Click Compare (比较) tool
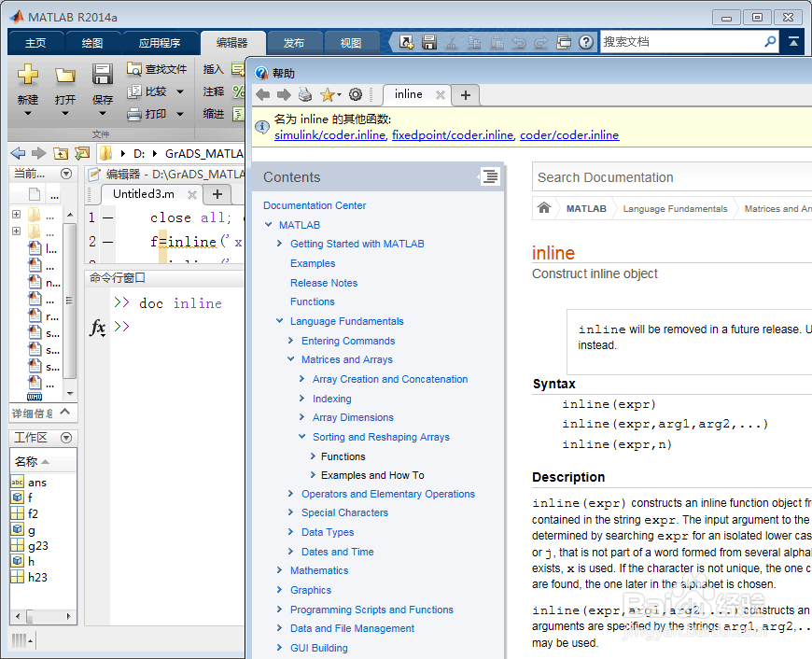Image resolution: width=812 pixels, height=659 pixels. tap(147, 91)
